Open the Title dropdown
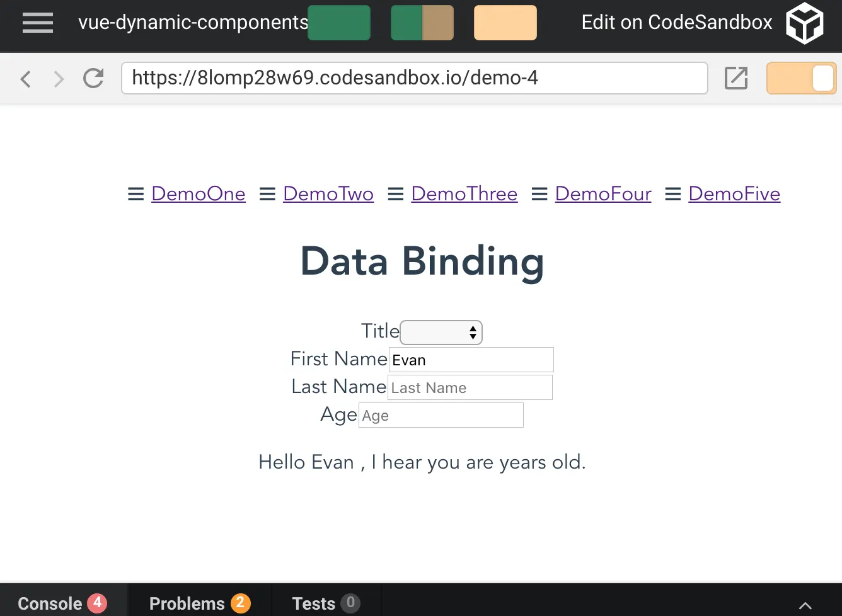Image resolution: width=842 pixels, height=616 pixels. click(x=441, y=333)
